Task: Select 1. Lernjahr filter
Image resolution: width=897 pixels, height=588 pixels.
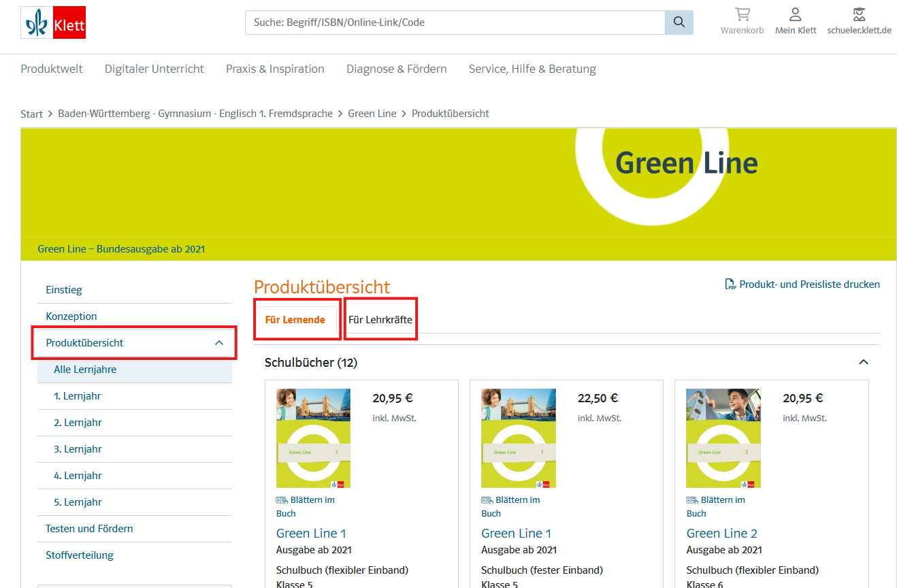Action: (x=135, y=396)
